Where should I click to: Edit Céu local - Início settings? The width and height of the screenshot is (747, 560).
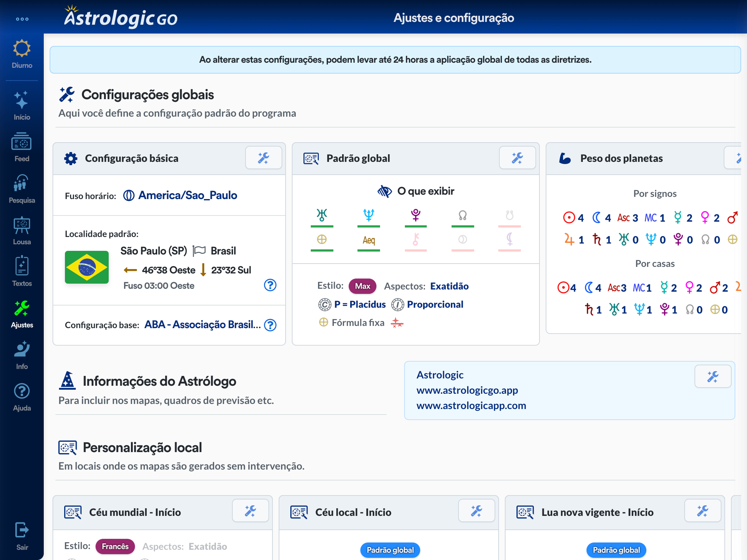477,511
